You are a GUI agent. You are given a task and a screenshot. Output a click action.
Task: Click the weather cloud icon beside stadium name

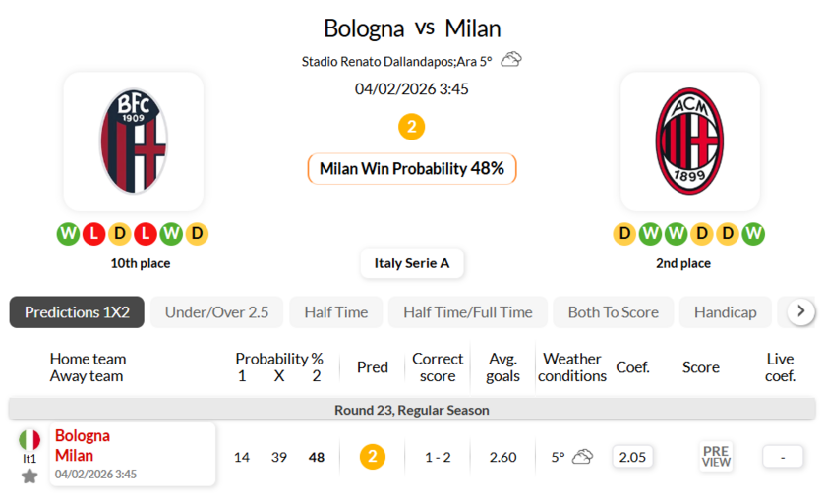point(511,60)
